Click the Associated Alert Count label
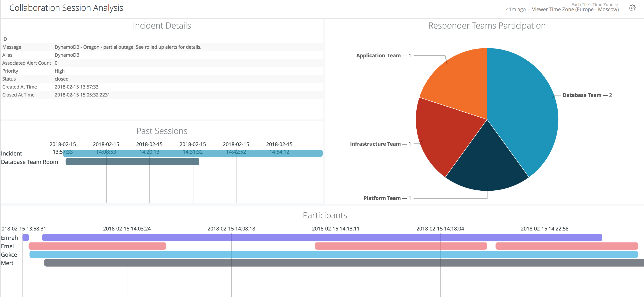Screen dimensions: 644x297 pos(26,63)
